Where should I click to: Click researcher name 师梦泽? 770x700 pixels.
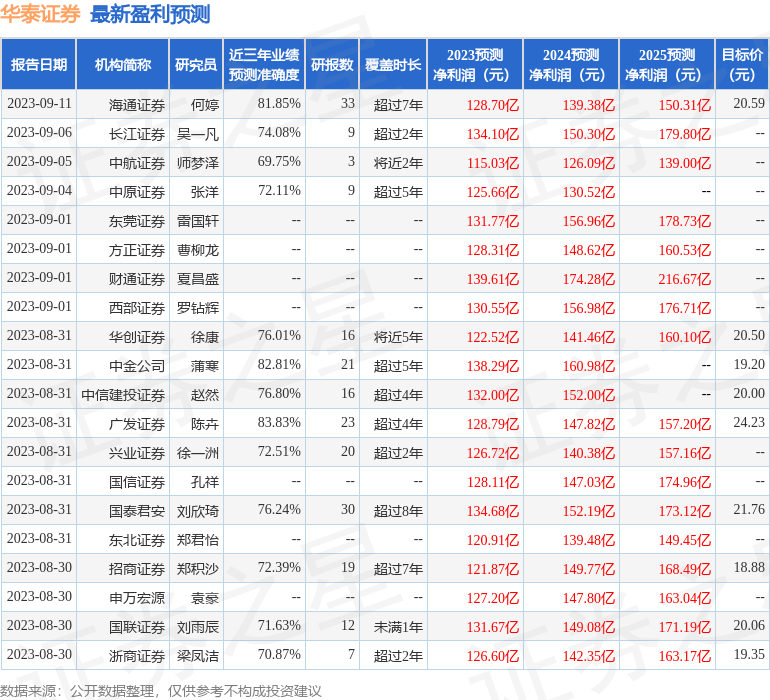pos(198,163)
